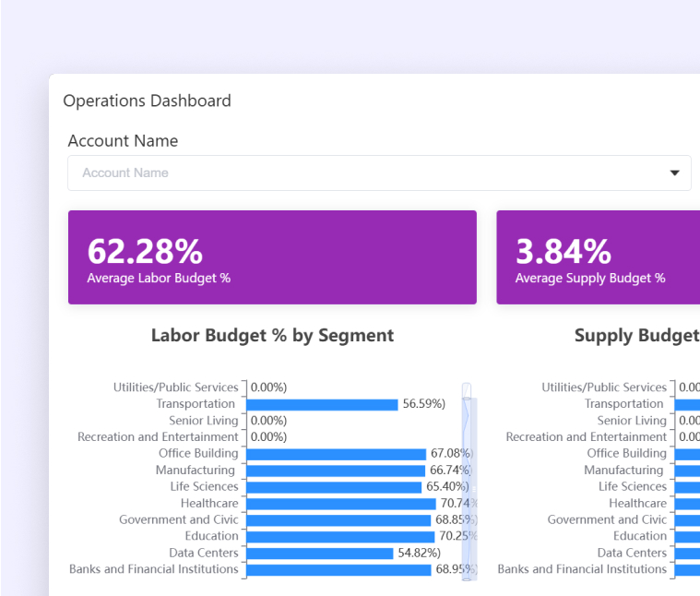Screen dimensions: 700x596
Task: Click the Transportation labor budget bar
Action: 322,404
